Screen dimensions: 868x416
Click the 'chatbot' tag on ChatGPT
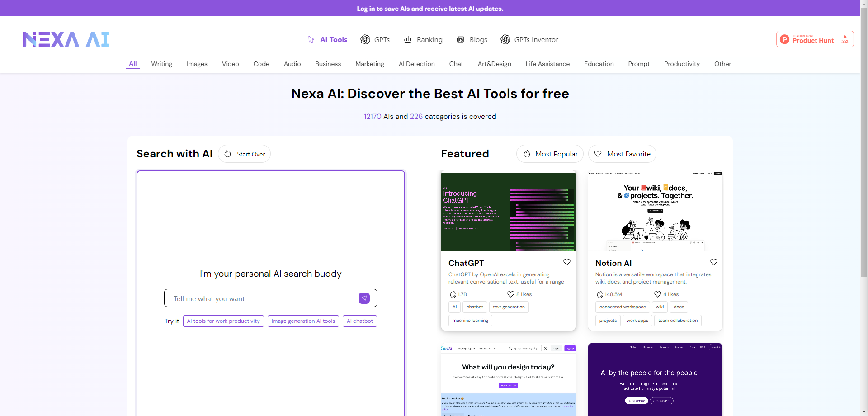coord(475,307)
